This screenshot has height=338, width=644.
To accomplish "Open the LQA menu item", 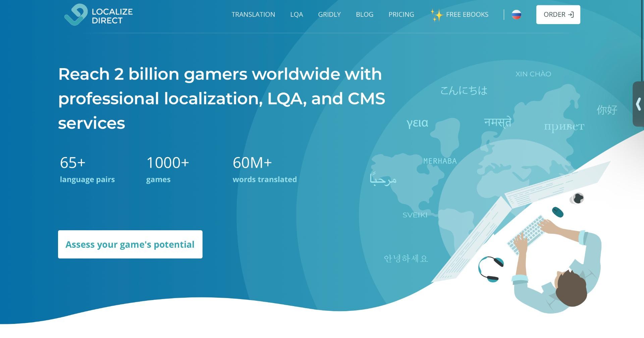I will 297,14.
